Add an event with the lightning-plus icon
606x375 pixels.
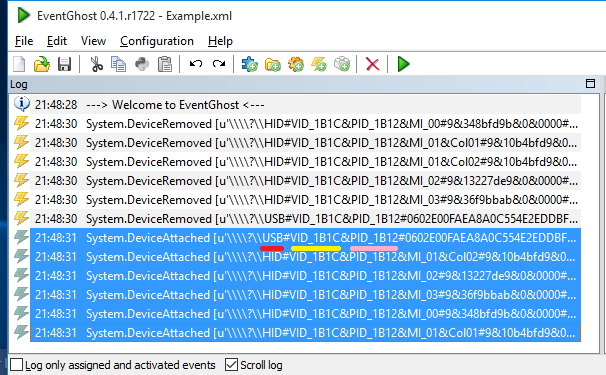(319, 64)
